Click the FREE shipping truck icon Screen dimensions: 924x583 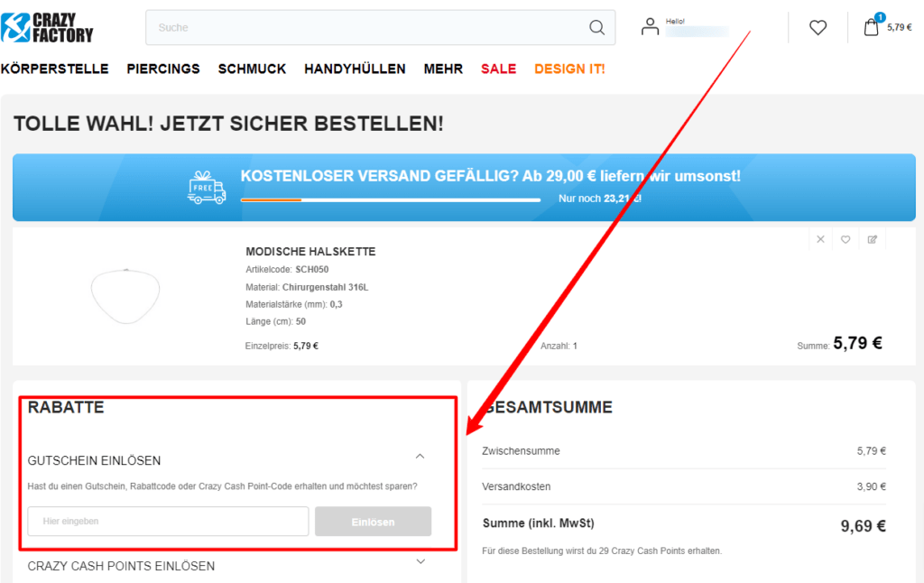coord(206,188)
